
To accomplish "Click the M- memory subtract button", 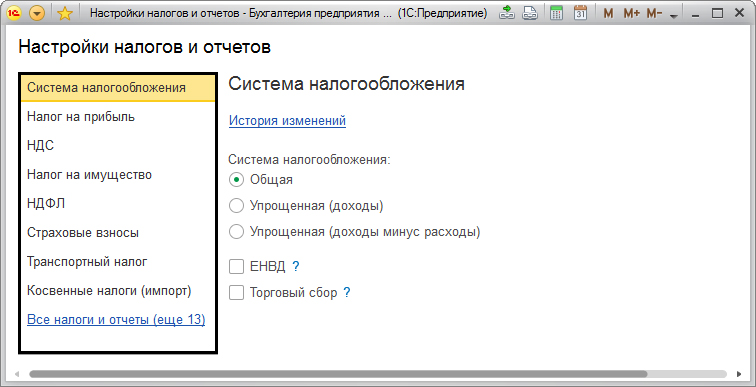I will tap(654, 13).
